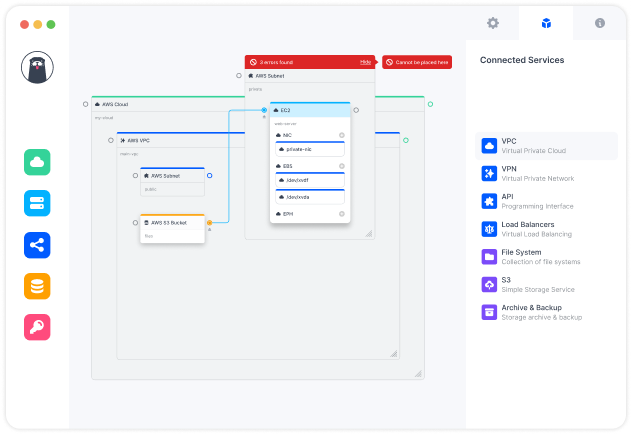
Task: Click the green right connector of AWS Cloud
Action: (x=430, y=104)
